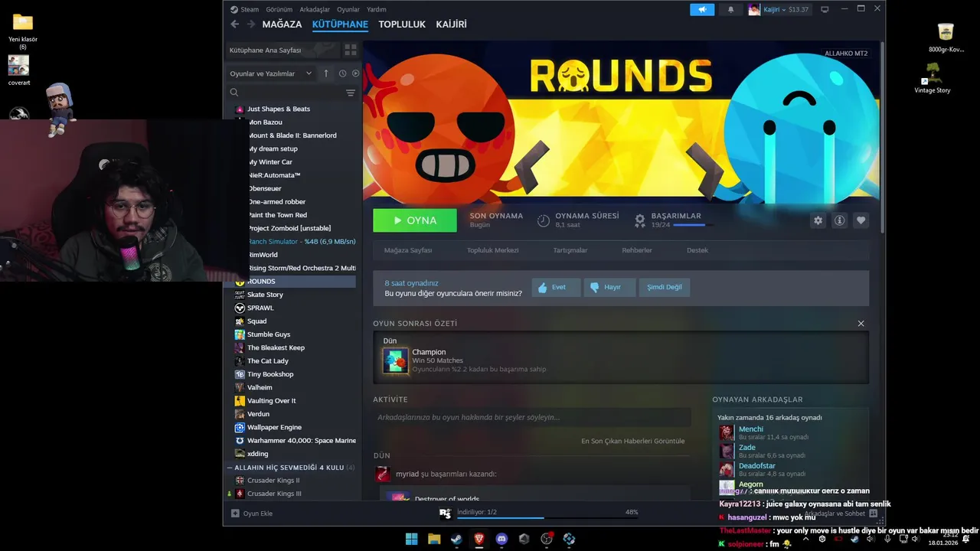Click En Son Çıkan Haberleri Görüntüle

(633, 441)
